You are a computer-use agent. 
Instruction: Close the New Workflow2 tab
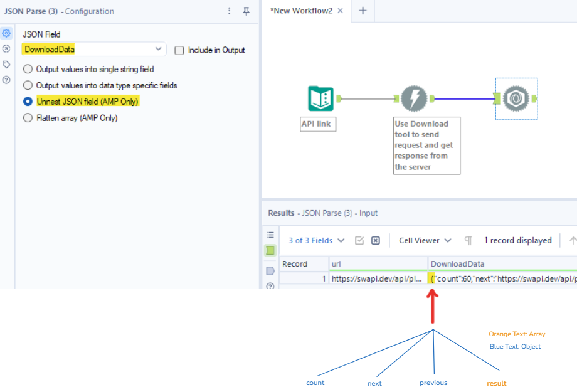[341, 11]
